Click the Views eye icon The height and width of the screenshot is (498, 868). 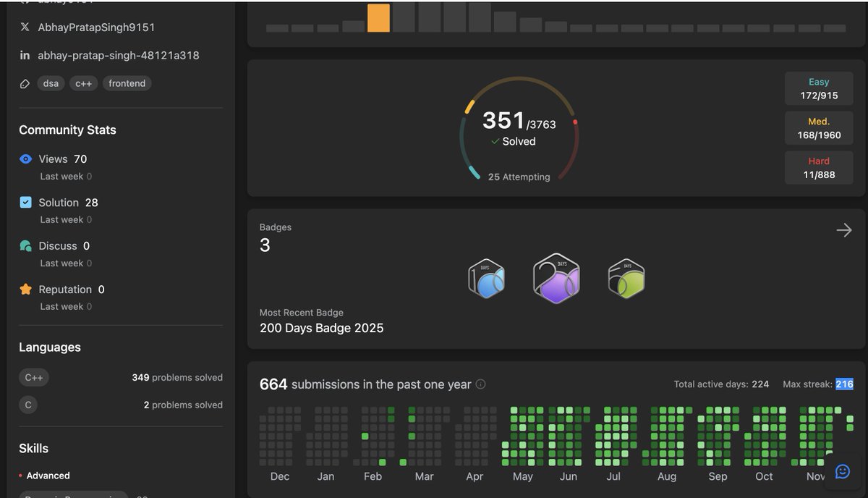25,159
